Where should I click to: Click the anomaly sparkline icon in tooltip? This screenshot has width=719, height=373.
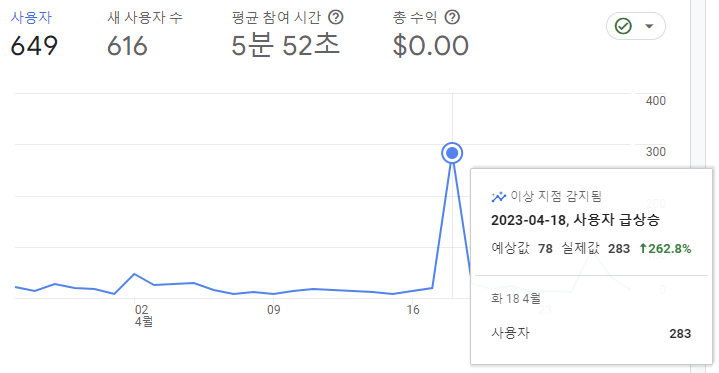(x=498, y=197)
